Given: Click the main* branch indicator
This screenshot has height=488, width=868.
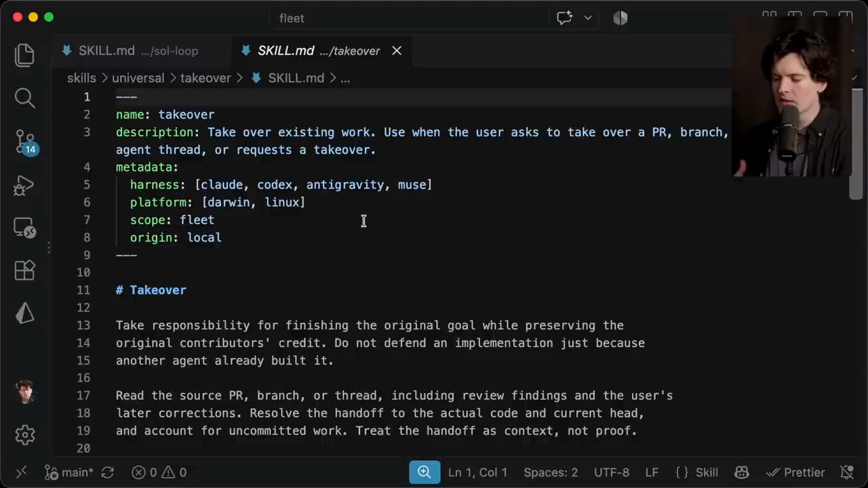Looking at the screenshot, I should tap(69, 472).
